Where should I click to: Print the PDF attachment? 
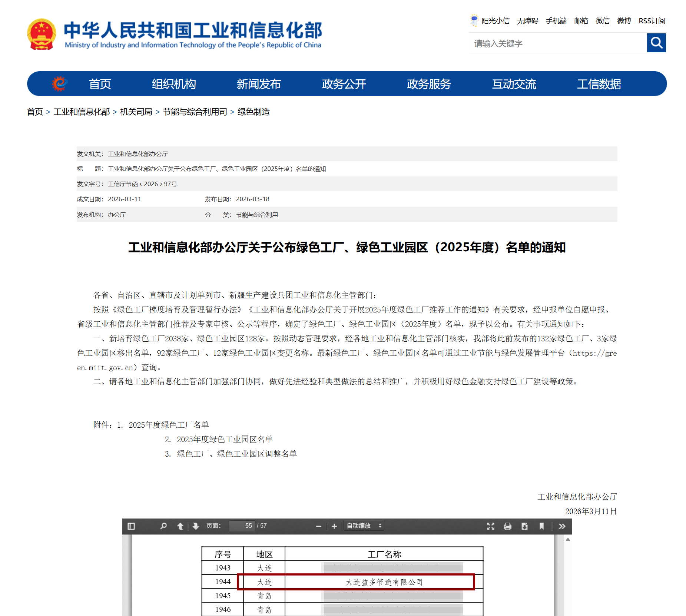[x=508, y=526]
